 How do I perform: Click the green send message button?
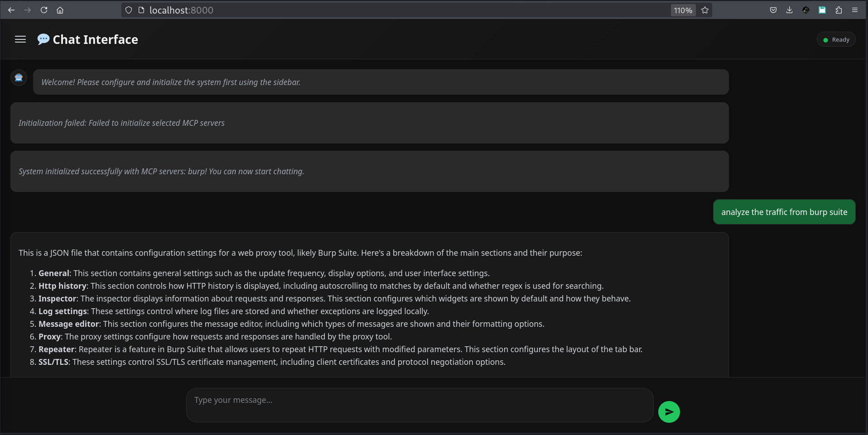669,412
